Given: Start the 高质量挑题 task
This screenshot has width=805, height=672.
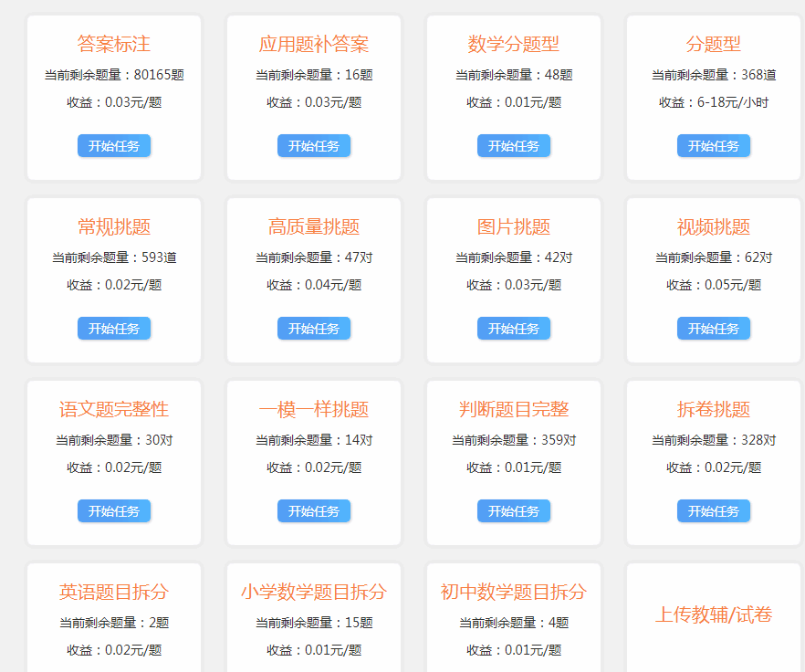Looking at the screenshot, I should pos(314,329).
